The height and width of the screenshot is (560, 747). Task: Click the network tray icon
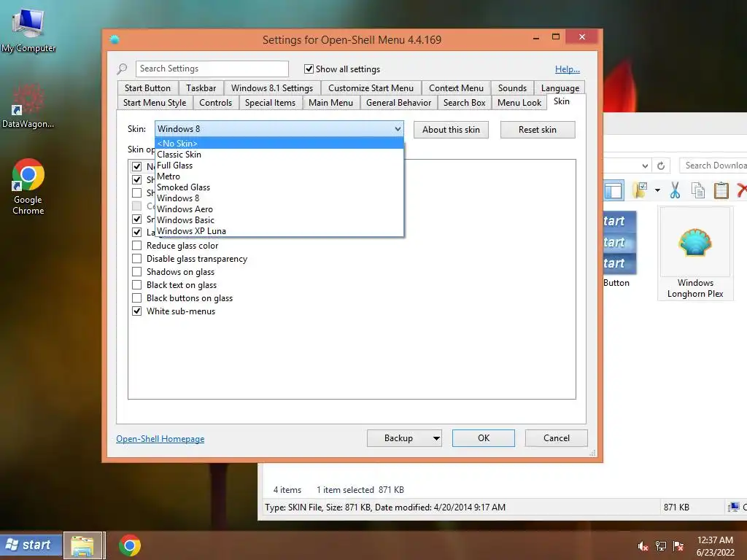pyautogui.click(x=661, y=546)
